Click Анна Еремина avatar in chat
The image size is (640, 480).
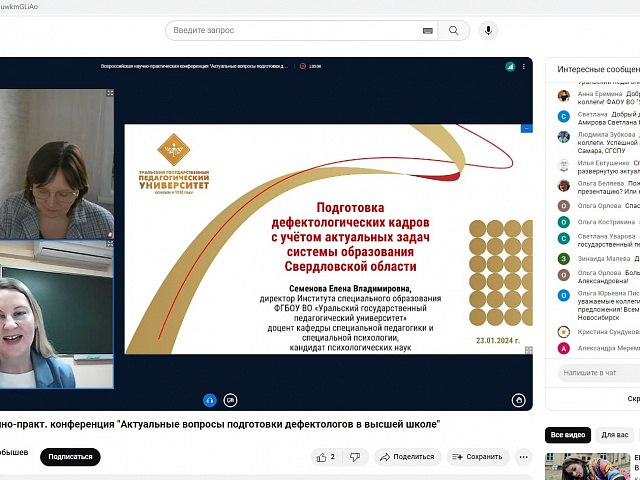coord(564,96)
